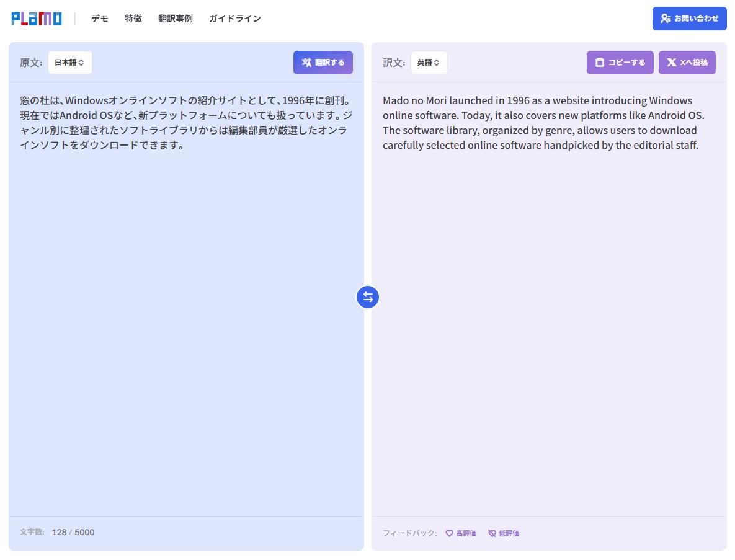
Task: Click the thumbs-down icon next to 低評価
Action: [492, 533]
